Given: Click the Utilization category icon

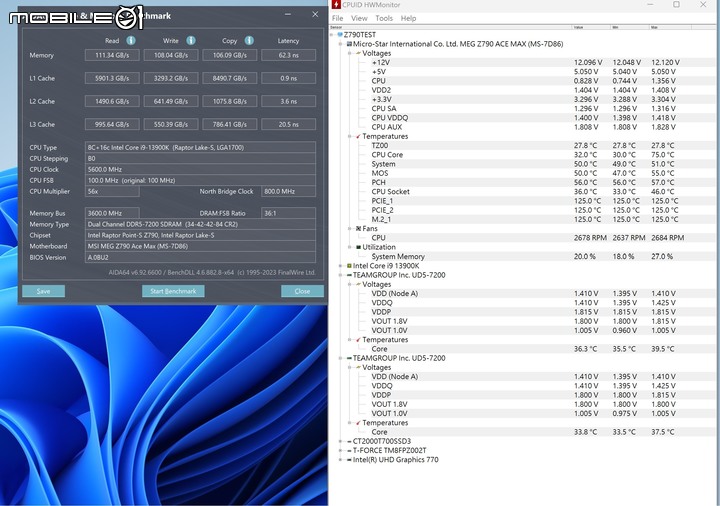Looking at the screenshot, I should pyautogui.click(x=358, y=247).
